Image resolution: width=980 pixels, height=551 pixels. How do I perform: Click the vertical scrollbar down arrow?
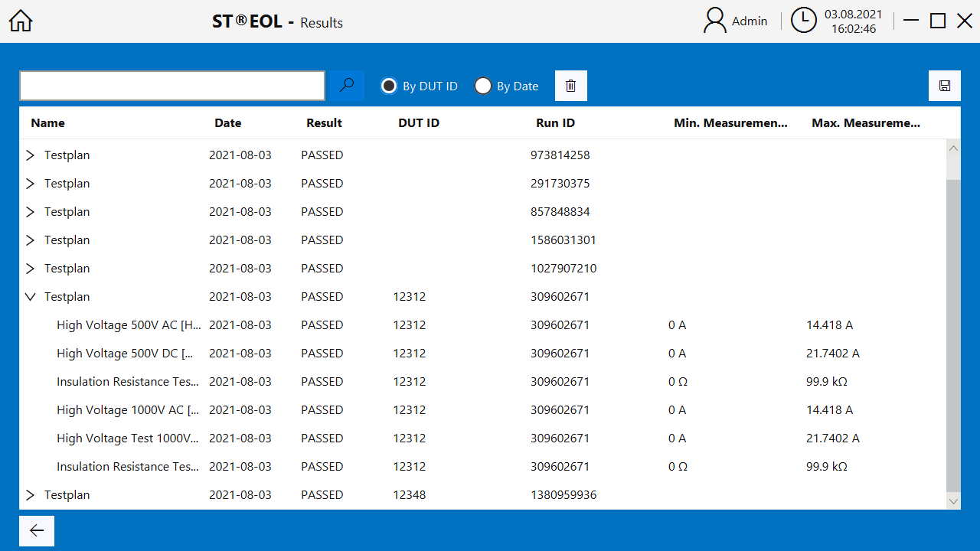pyautogui.click(x=953, y=501)
